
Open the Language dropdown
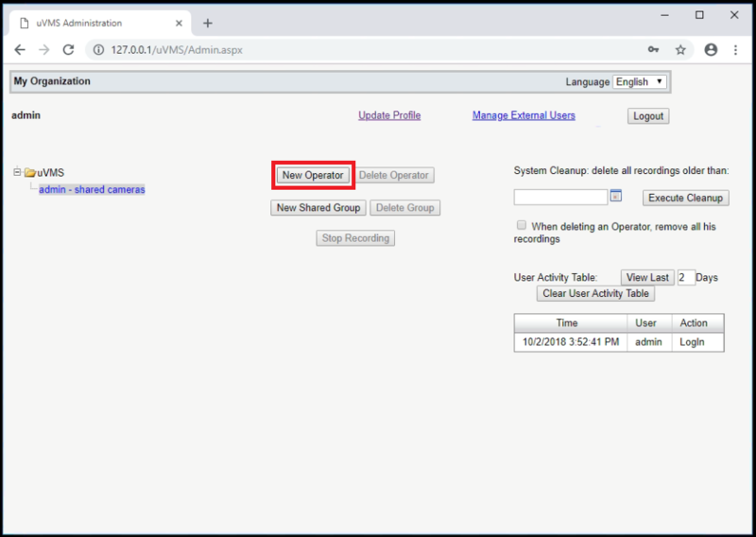point(640,81)
